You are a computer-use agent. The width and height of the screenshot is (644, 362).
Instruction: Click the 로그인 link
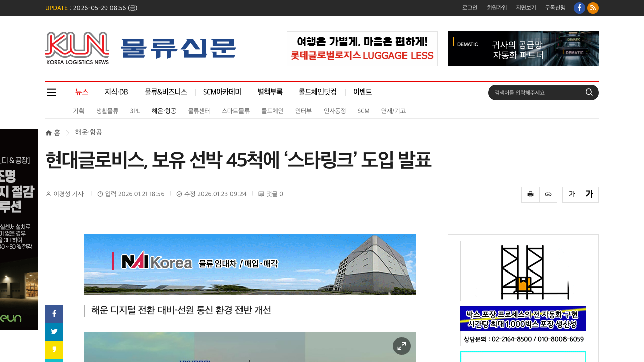470,8
